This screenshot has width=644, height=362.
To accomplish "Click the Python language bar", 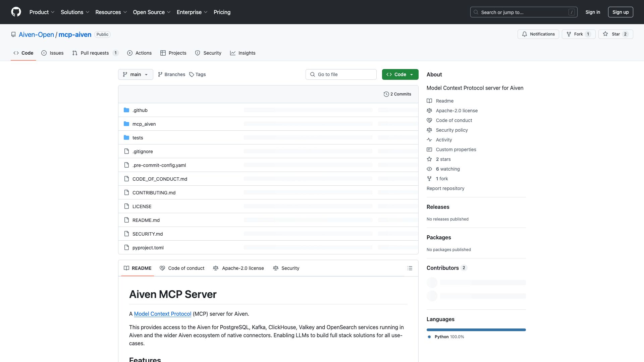I will pyautogui.click(x=476, y=330).
